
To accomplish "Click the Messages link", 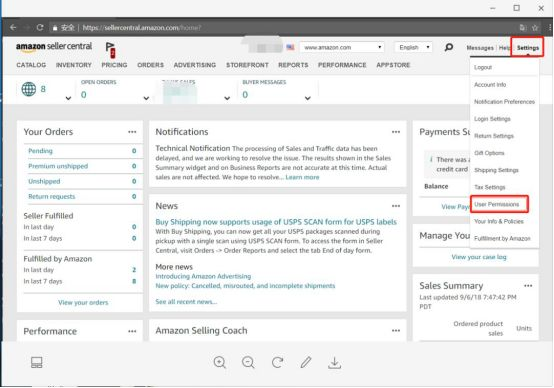I will tap(480, 48).
